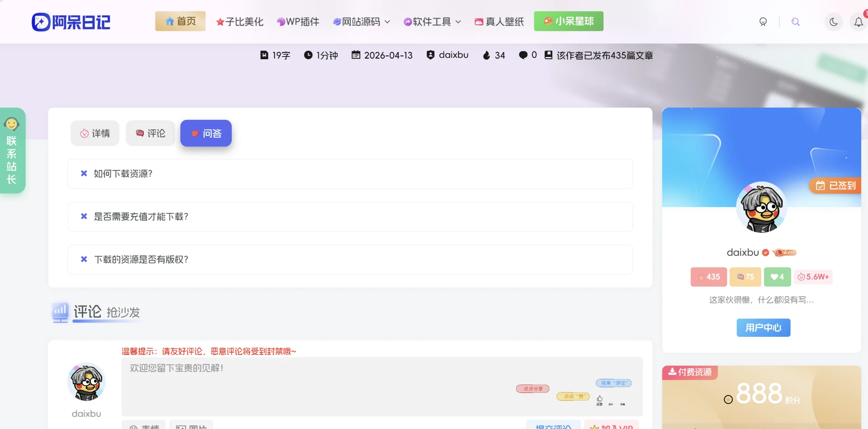Screen dimensions: 868x429
Task: Click the 435 articles badge on profile card
Action: [x=708, y=277]
